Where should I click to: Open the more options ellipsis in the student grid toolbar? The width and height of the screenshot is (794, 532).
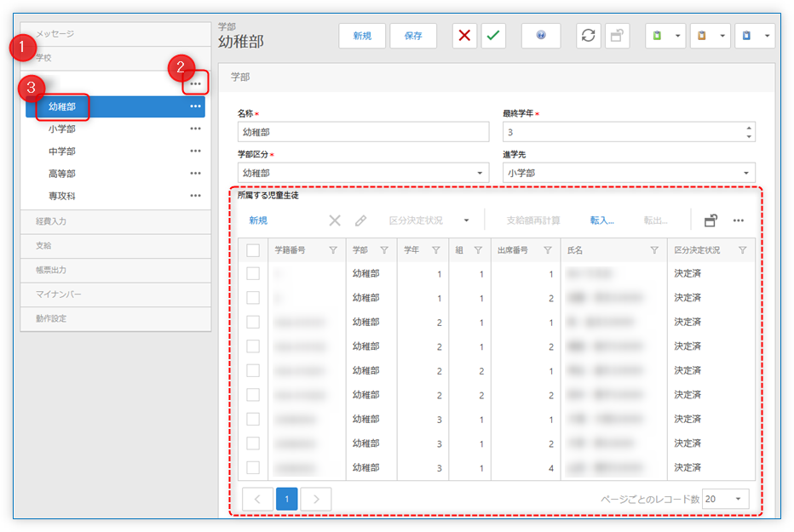coord(739,220)
